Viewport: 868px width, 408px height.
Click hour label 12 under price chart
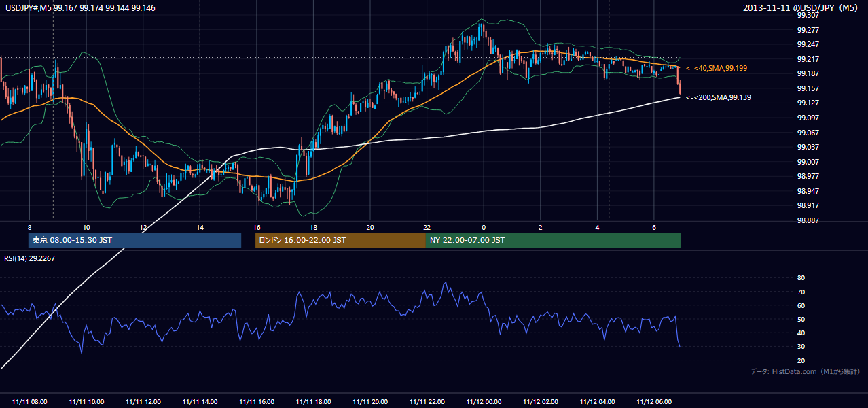tap(143, 227)
